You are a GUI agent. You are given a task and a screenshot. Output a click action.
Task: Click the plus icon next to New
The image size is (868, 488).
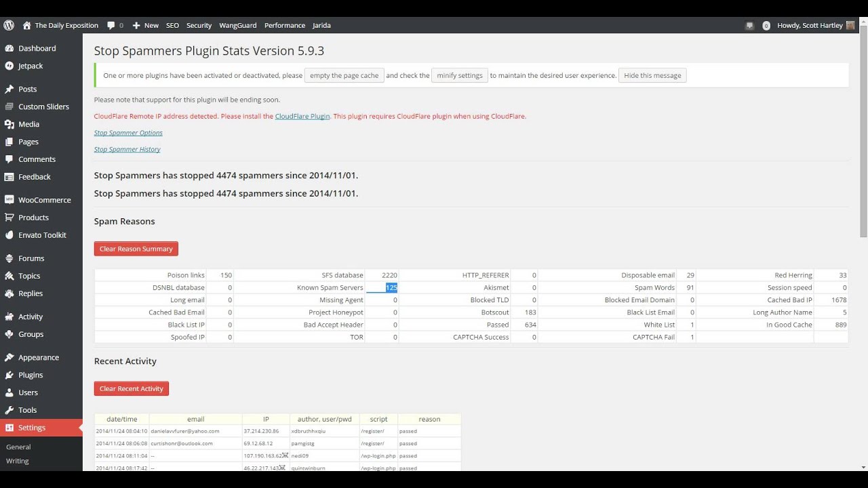(136, 25)
